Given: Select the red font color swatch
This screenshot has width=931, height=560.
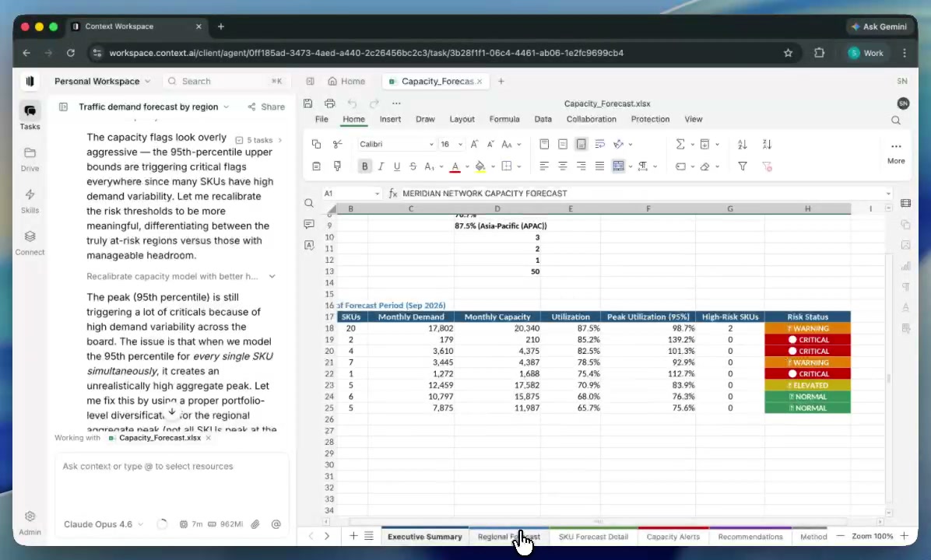Looking at the screenshot, I should [455, 166].
